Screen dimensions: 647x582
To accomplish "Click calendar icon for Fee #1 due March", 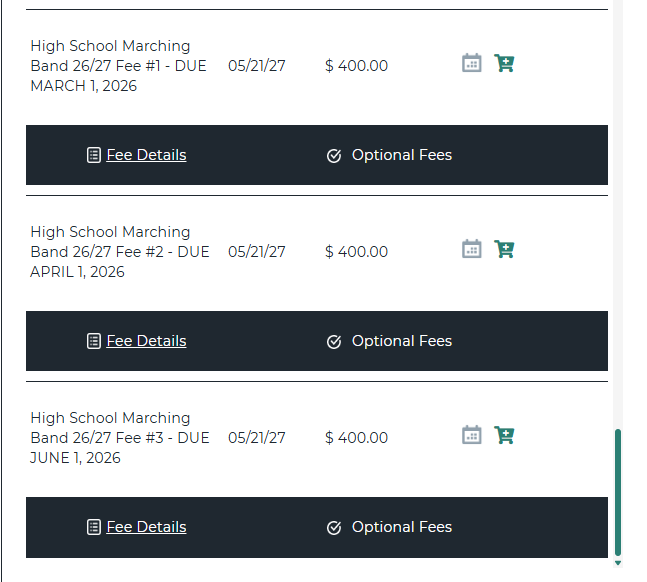I will [x=472, y=63].
